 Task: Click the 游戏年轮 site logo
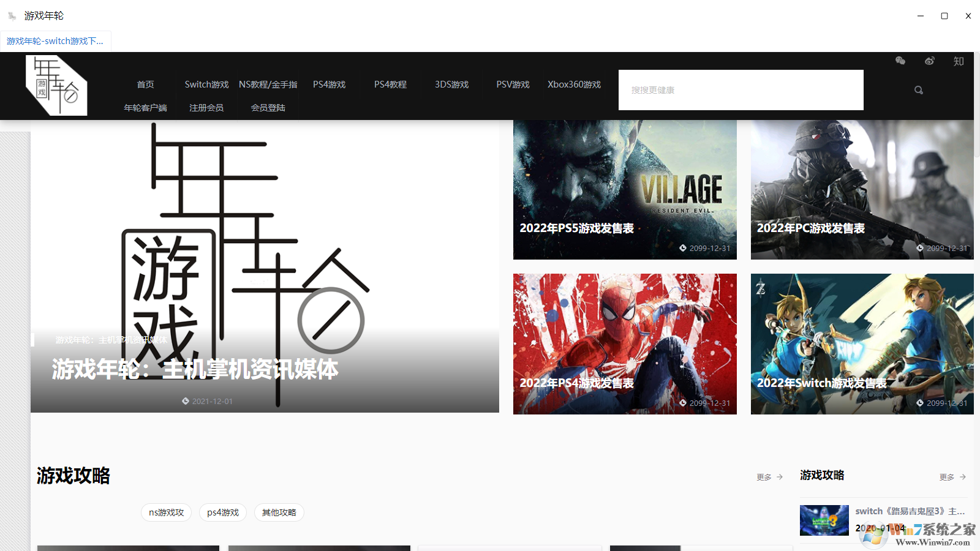click(56, 85)
